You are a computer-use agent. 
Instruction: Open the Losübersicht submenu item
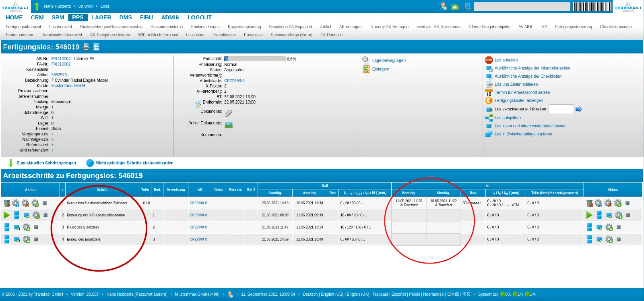tap(61, 27)
